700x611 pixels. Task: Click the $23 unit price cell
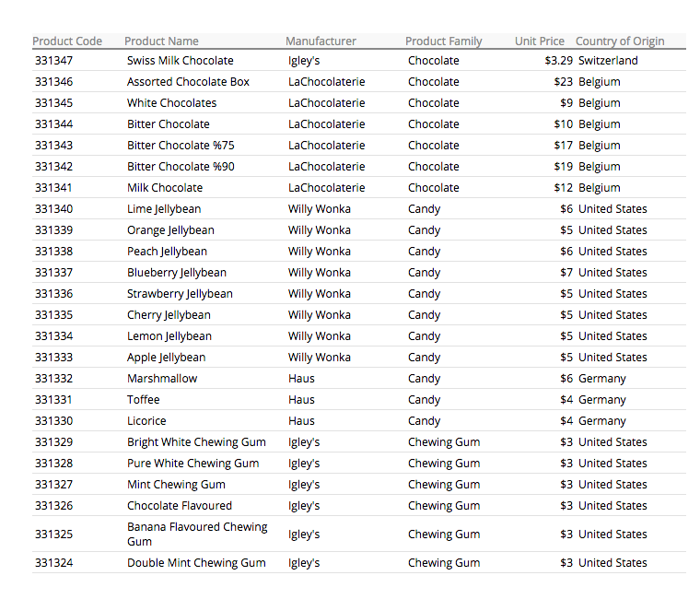click(564, 82)
